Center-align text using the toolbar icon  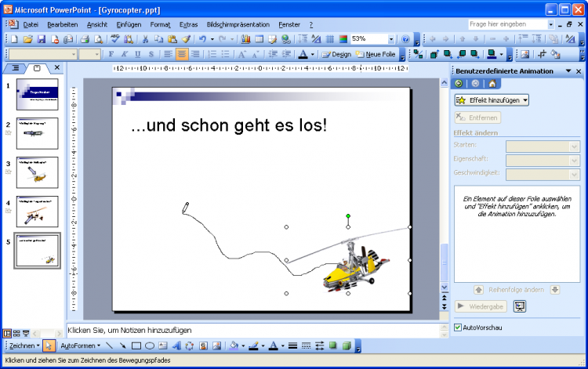point(182,54)
